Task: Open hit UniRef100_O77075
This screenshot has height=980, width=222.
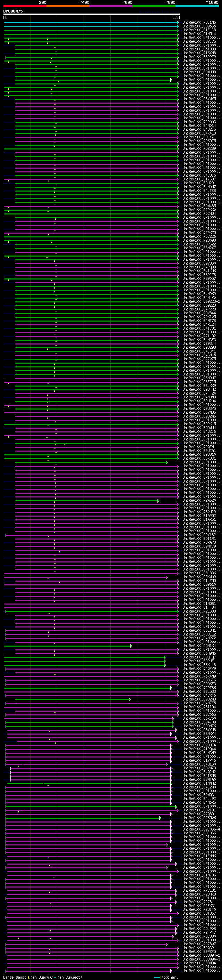Action: [x=199, y=359]
